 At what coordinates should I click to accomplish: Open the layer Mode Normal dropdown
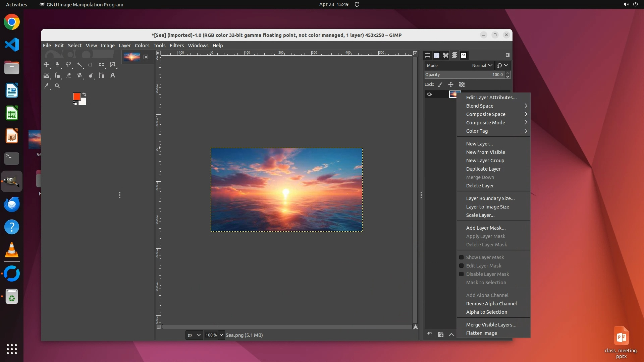[x=482, y=65]
